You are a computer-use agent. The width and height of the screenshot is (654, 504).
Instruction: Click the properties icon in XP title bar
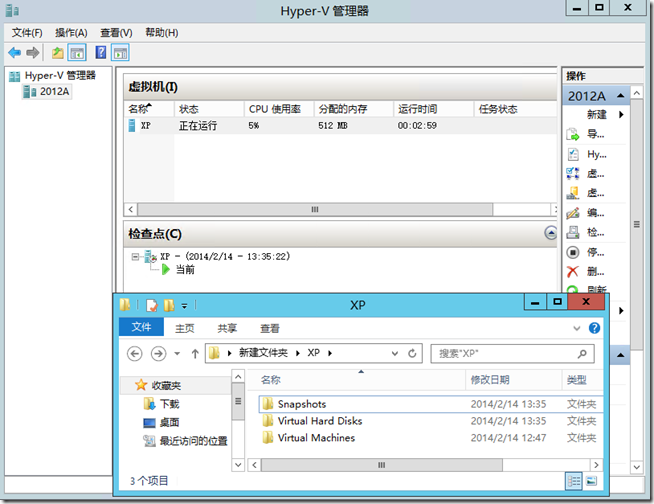pyautogui.click(x=152, y=305)
